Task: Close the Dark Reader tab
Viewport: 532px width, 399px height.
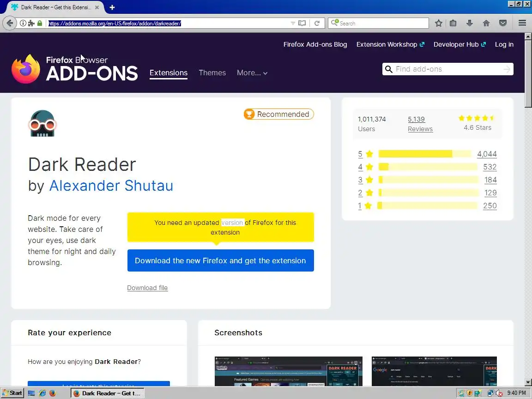Action: point(97,7)
